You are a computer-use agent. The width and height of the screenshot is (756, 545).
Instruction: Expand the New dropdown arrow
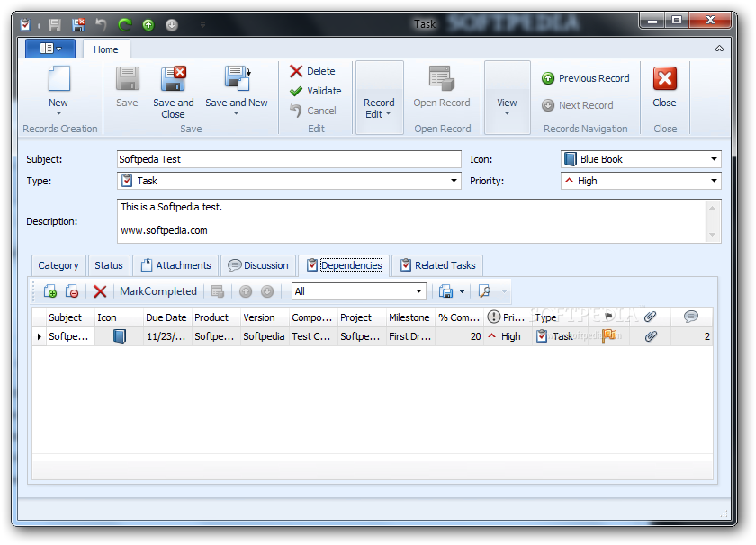coord(58,113)
